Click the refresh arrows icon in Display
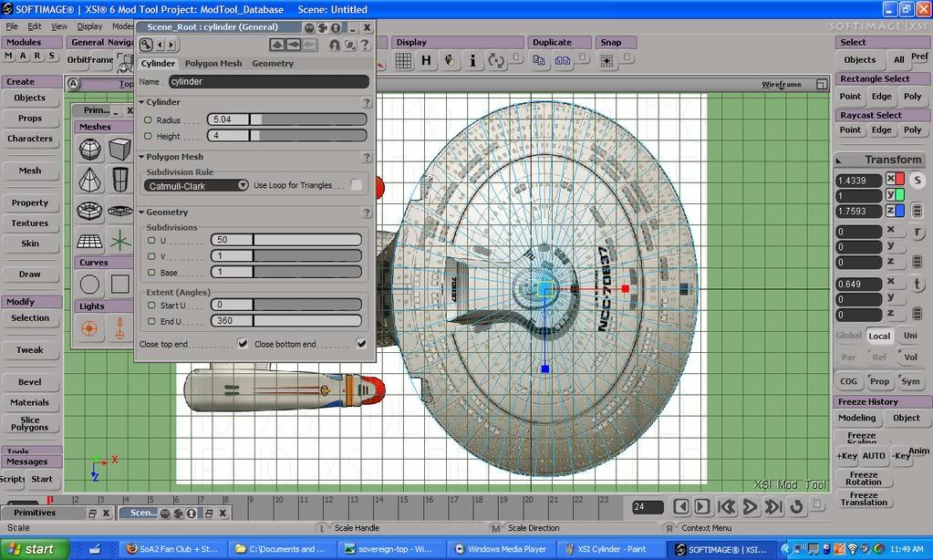 (495, 61)
